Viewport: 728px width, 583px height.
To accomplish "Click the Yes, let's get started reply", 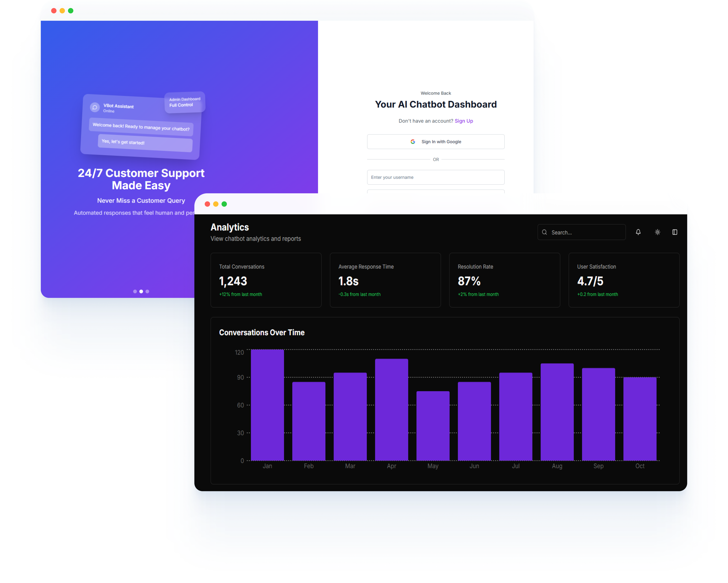I will pyautogui.click(x=145, y=143).
